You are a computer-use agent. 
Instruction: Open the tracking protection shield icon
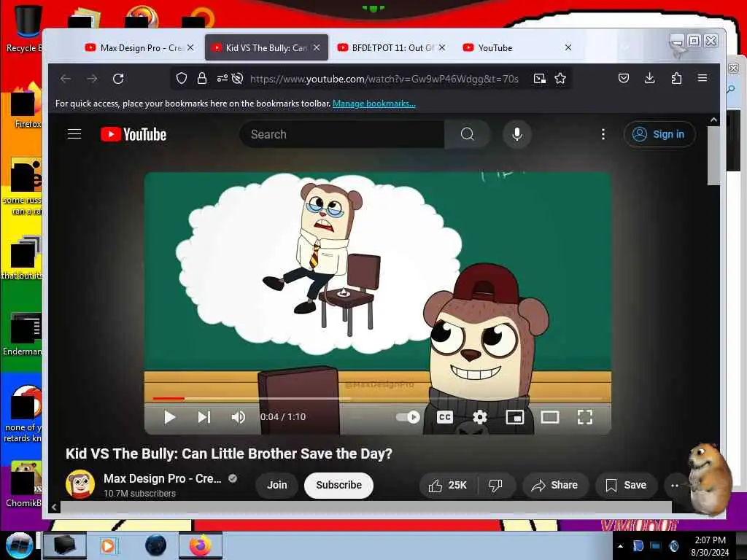coord(182,79)
